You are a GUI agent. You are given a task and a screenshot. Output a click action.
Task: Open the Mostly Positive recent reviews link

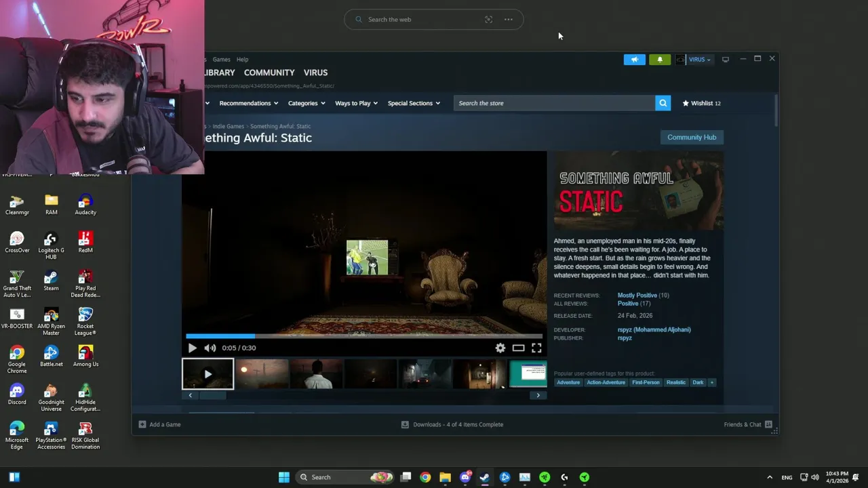tap(637, 296)
